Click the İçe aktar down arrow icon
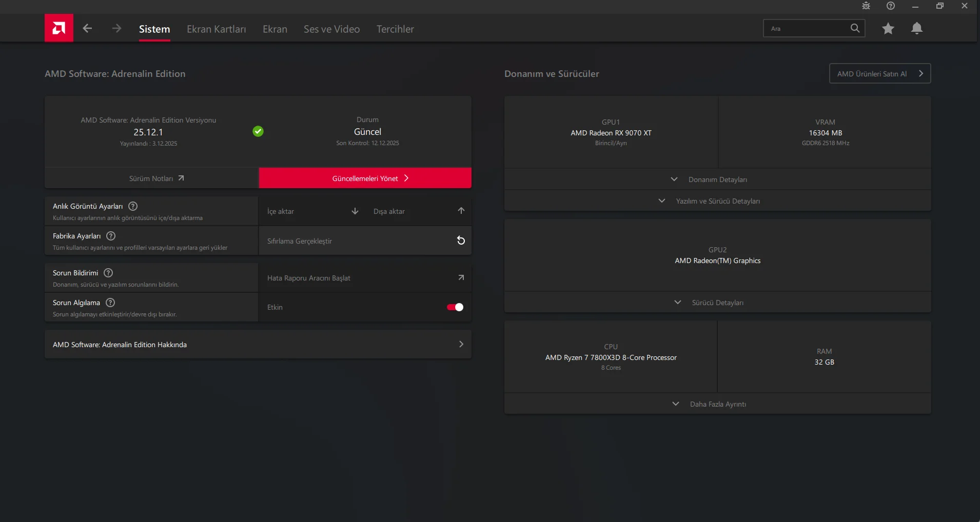This screenshot has width=980, height=522. (355, 211)
